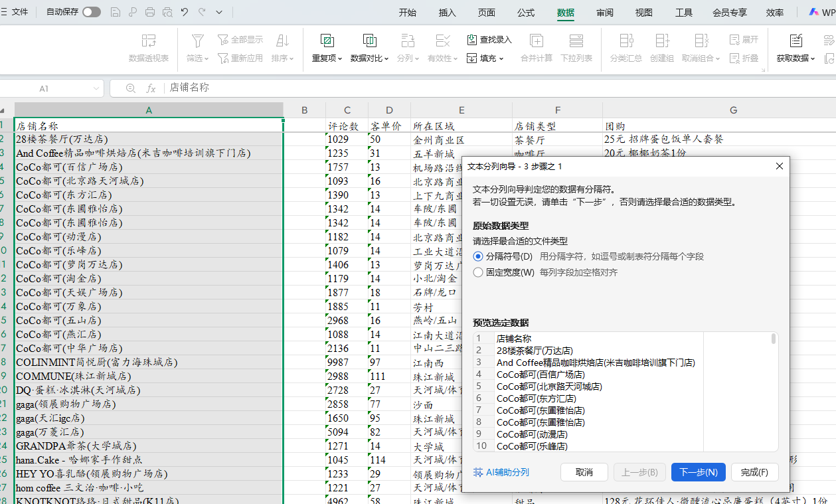Image resolution: width=836 pixels, height=504 pixels.
Task: Redo the last action
Action: (x=202, y=12)
